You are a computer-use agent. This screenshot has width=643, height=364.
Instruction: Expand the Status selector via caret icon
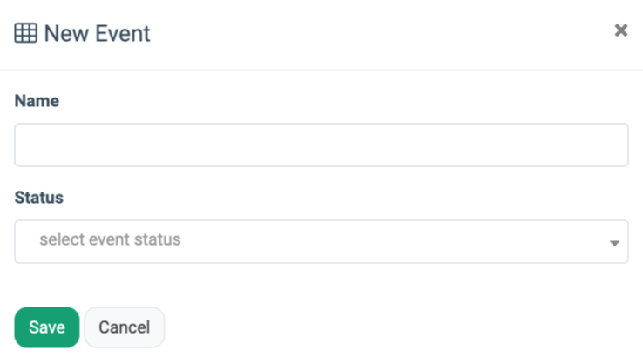(614, 243)
